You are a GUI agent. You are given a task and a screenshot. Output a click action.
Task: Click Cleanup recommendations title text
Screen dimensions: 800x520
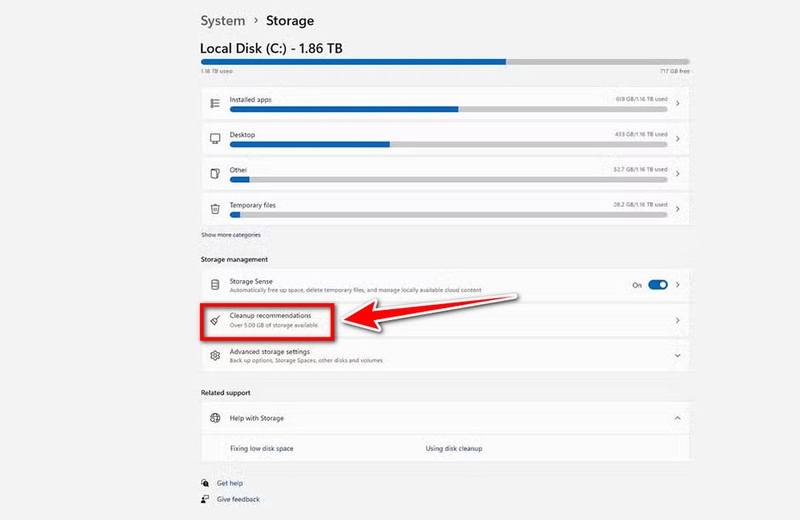[270, 315]
